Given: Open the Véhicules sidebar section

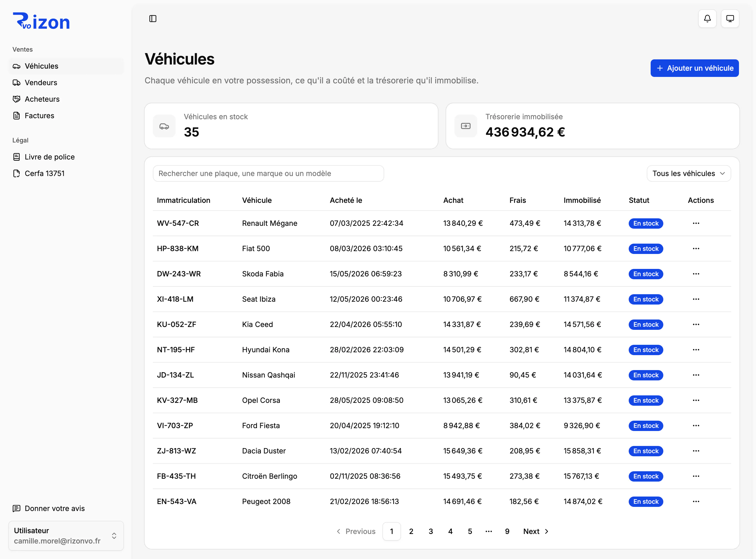Looking at the screenshot, I should [x=66, y=66].
